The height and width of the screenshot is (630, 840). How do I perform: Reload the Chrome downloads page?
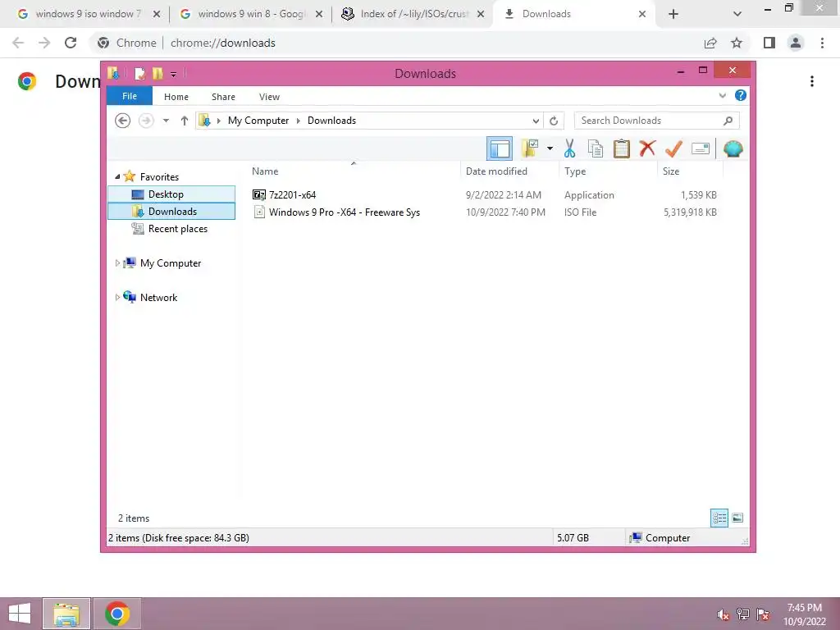[71, 43]
